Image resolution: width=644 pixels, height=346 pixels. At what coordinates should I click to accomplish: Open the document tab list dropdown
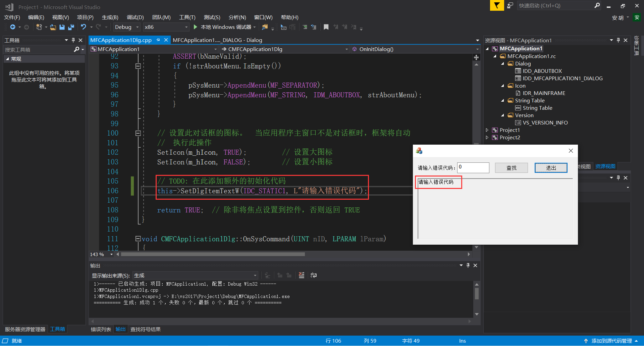coord(478,40)
